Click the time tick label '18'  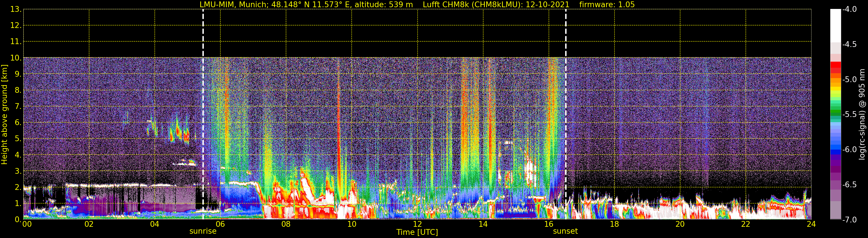(x=615, y=224)
